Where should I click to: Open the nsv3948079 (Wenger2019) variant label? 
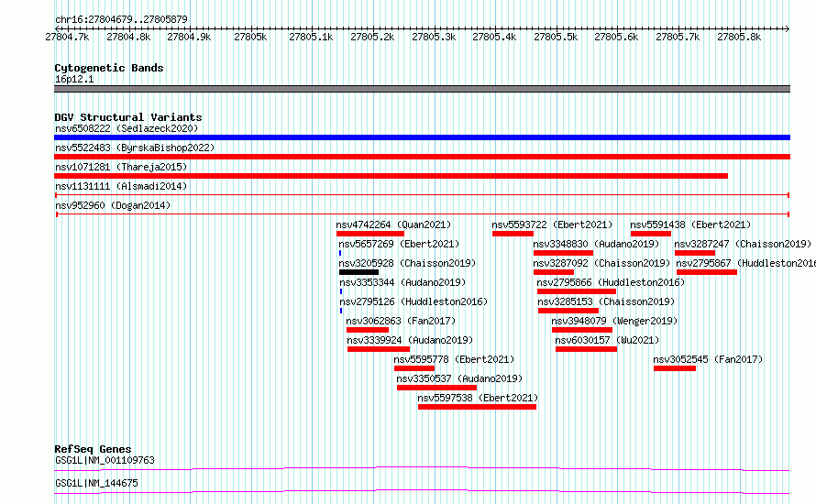pos(614,321)
